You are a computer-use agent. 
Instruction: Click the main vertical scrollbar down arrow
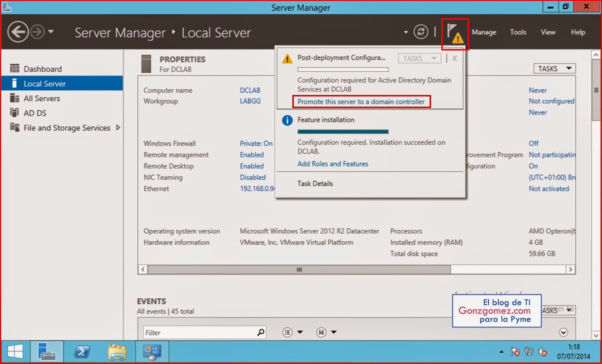click(596, 335)
